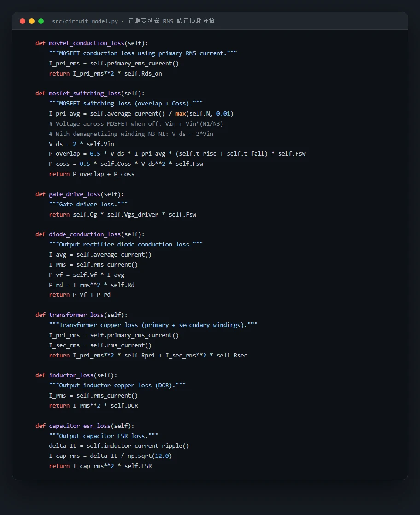The height and width of the screenshot is (515, 420).
Task: Click the src/circuit_model.py file title
Action: (85, 21)
